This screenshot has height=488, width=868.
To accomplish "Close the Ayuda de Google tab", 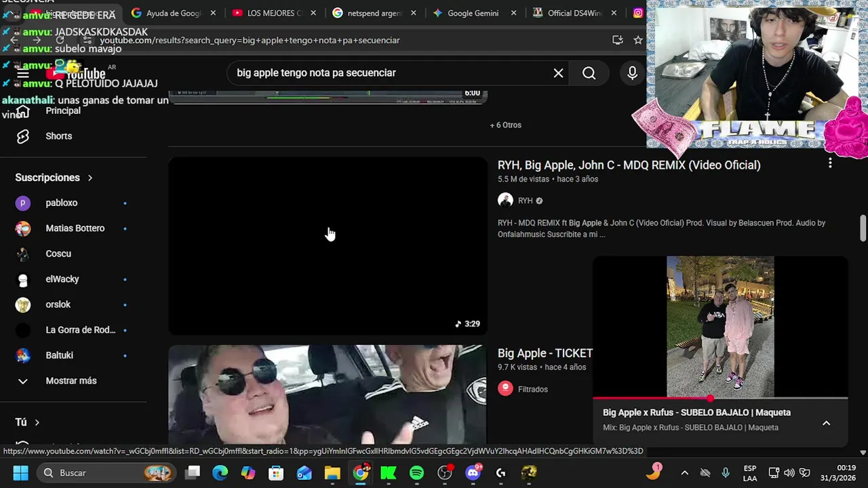I will click(213, 13).
